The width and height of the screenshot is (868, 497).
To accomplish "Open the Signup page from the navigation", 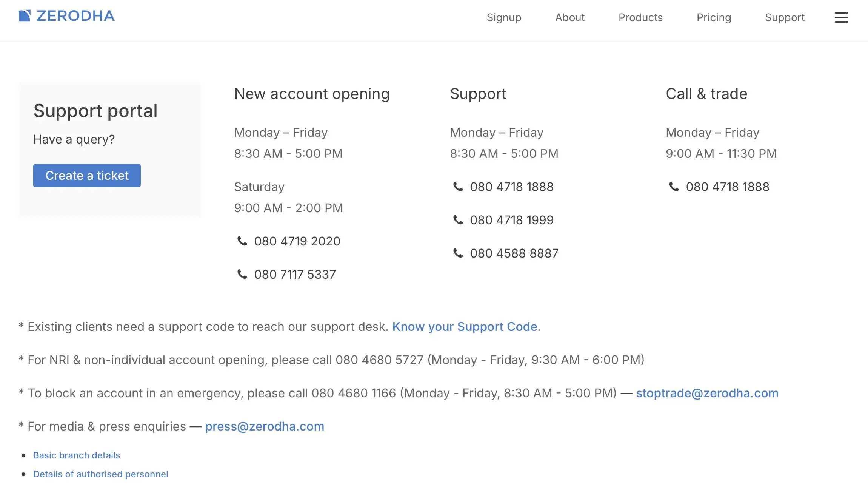I will pyautogui.click(x=504, y=17).
